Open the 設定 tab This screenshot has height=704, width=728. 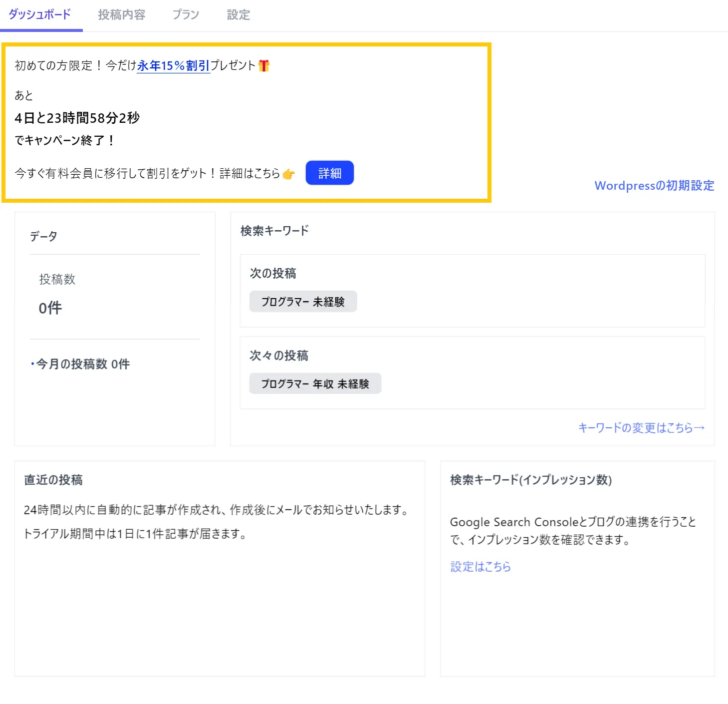[x=238, y=15]
